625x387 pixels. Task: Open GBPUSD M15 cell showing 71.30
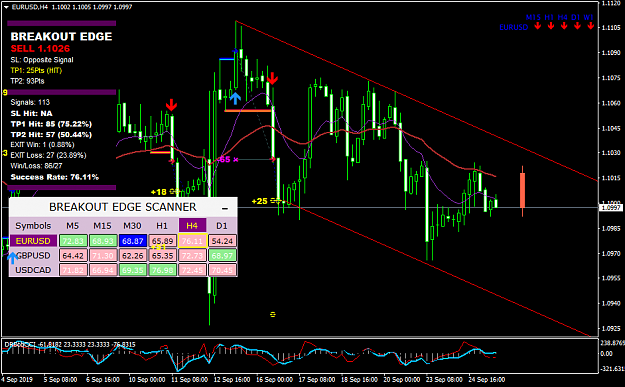[x=103, y=255]
